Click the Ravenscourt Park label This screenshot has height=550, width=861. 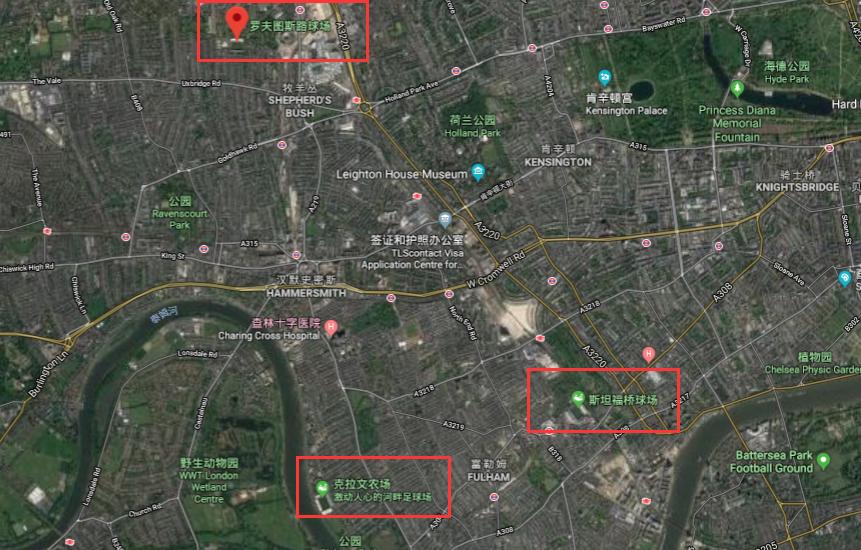click(x=180, y=213)
